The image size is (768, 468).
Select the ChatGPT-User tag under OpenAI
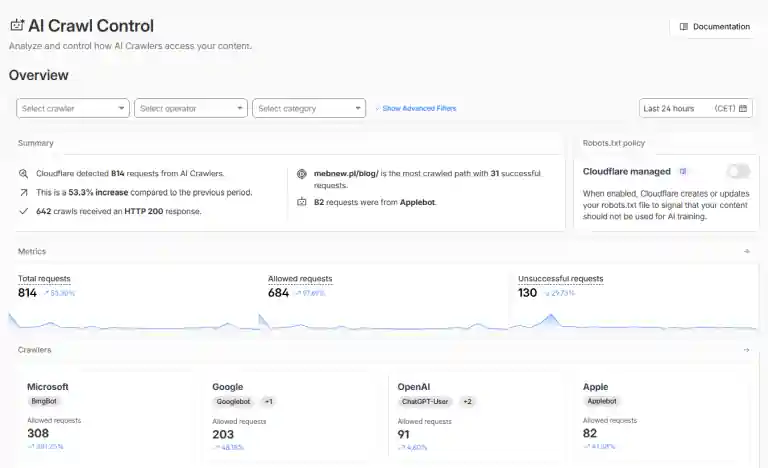425,401
